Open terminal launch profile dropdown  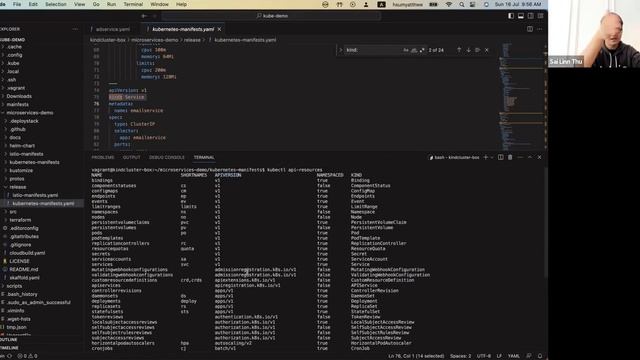click(492, 157)
